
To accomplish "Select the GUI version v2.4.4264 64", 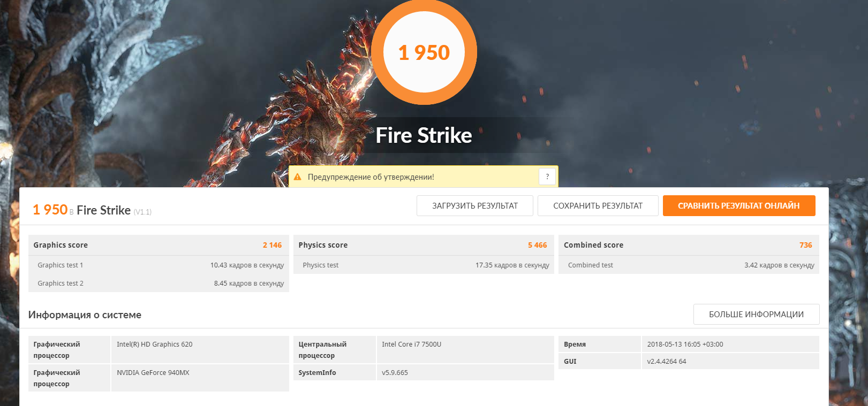I will (667, 362).
